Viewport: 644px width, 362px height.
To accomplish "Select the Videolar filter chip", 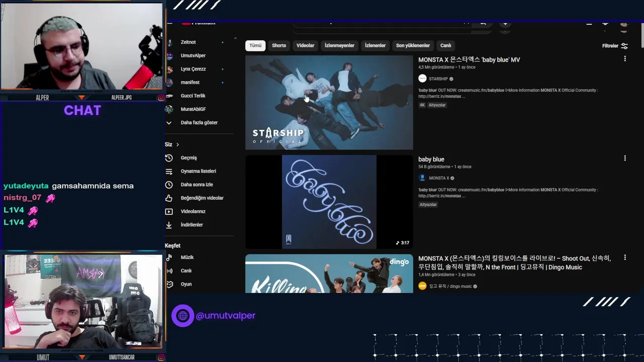I will (305, 45).
